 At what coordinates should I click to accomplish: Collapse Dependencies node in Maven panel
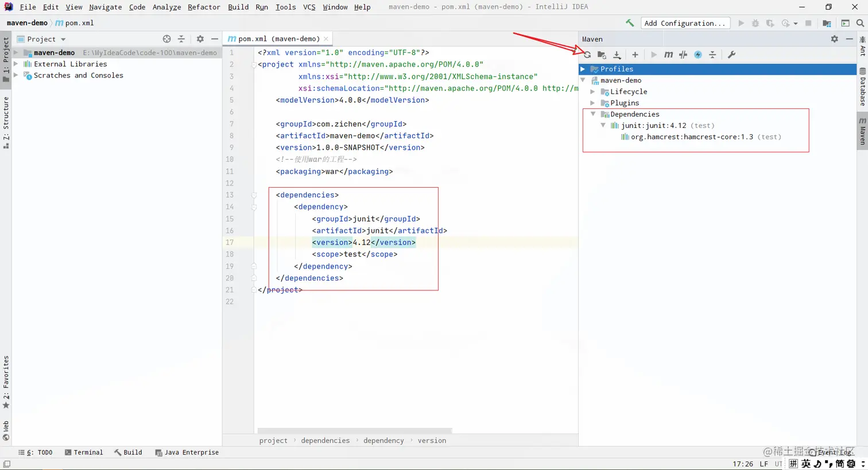(x=593, y=114)
